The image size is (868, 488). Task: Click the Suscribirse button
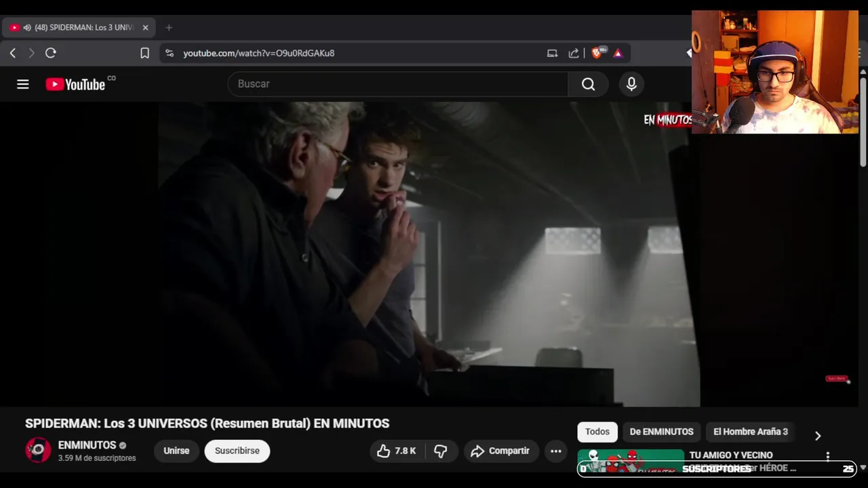click(x=237, y=451)
